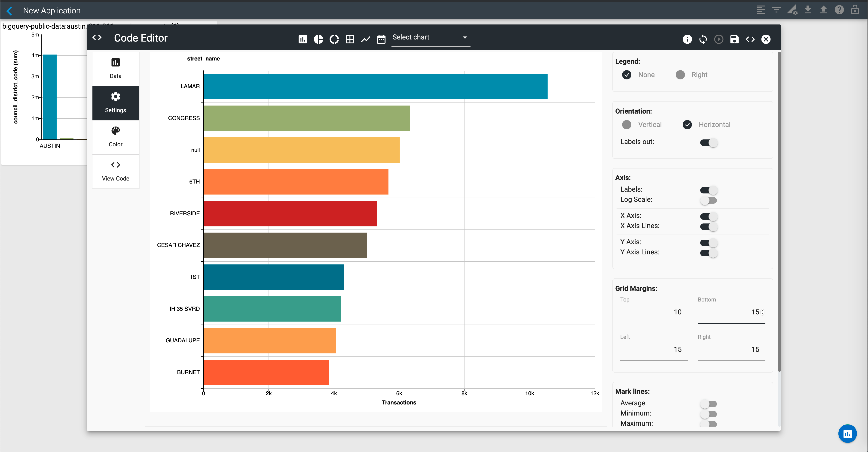This screenshot has width=868, height=452.
Task: Open the text align icon in top bar
Action: (761, 10)
